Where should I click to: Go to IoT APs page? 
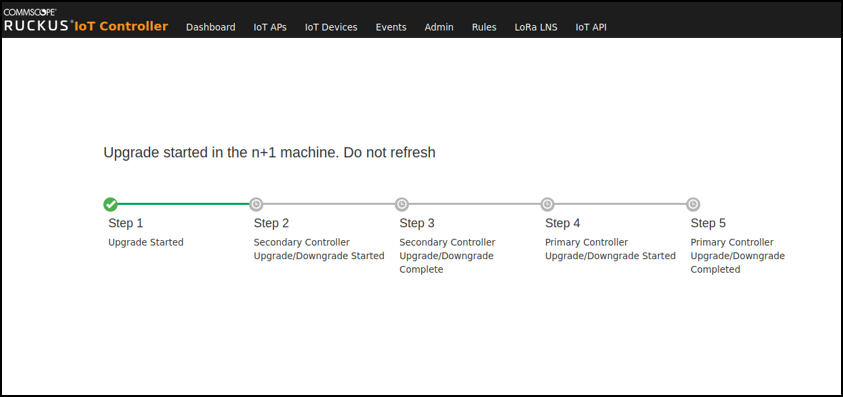(270, 27)
